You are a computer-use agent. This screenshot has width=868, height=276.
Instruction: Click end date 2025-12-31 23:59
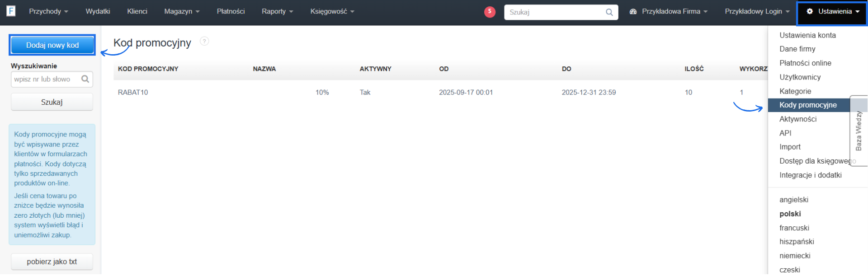(x=589, y=93)
